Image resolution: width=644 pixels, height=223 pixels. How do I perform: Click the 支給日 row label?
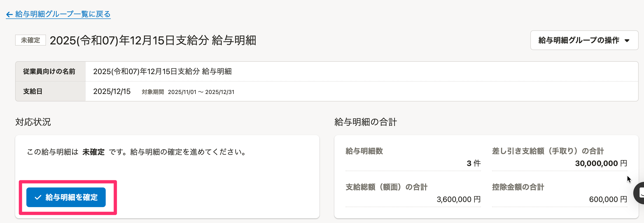coord(33,91)
